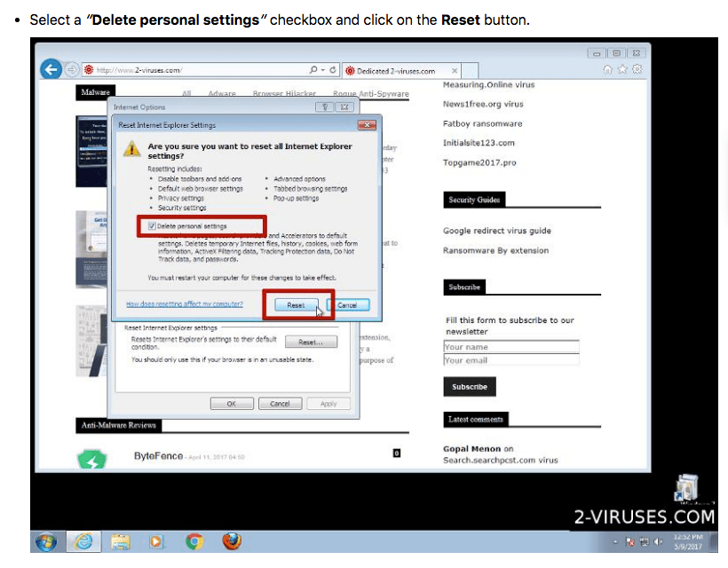Open favorites star icon
The height and width of the screenshot is (568, 728).
coord(622,69)
